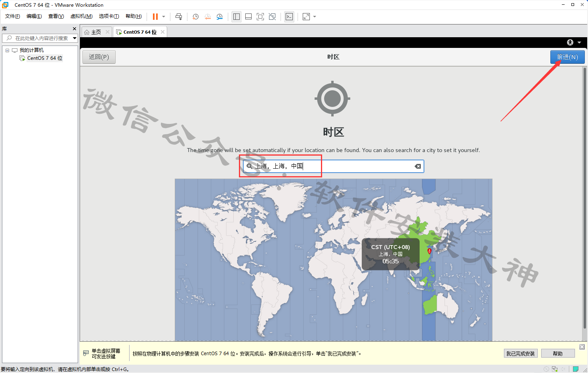This screenshot has width=588, height=373.
Task: Open the 选项卡(T) menu
Action: click(x=109, y=16)
